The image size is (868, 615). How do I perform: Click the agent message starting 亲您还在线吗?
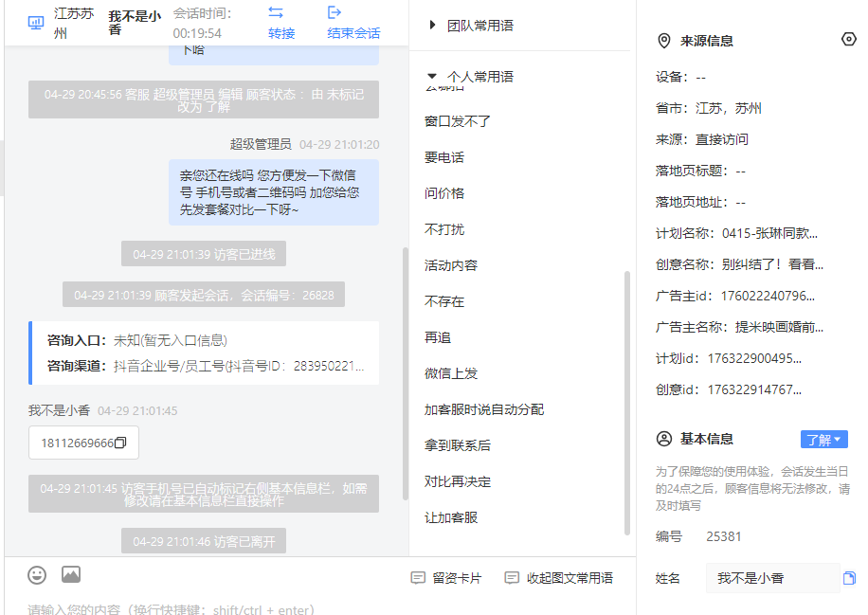tap(274, 192)
